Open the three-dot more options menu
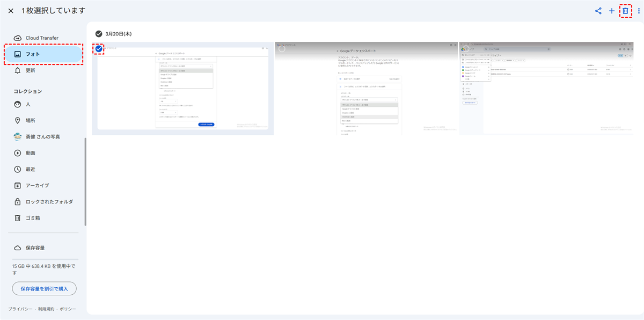The image size is (644, 320). (638, 11)
